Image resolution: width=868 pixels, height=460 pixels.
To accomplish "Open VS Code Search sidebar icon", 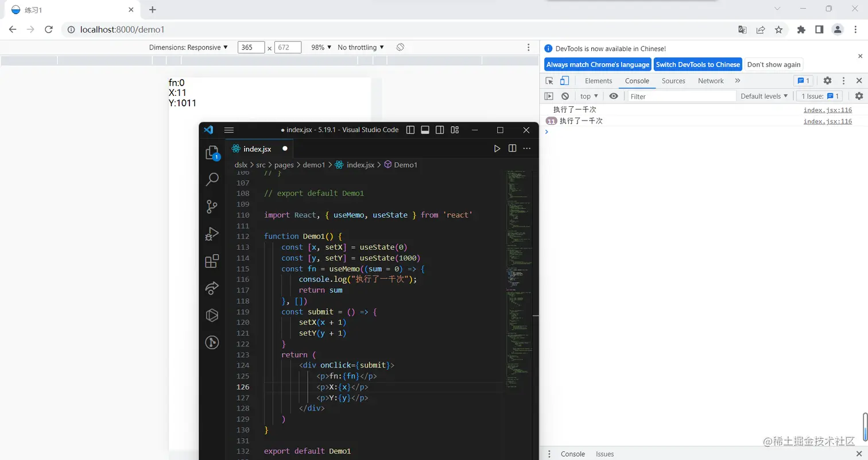I will coord(212,179).
